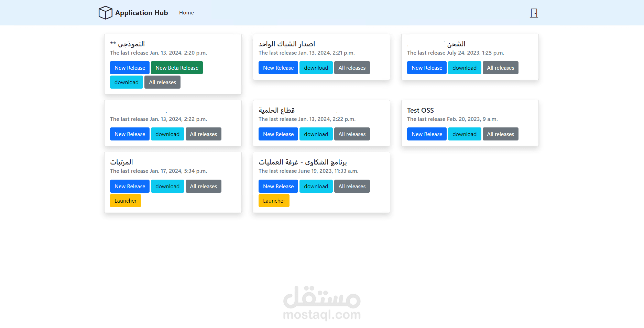Download the قطاع الحلمية application
Screen dimensions: 644x328
(316, 134)
